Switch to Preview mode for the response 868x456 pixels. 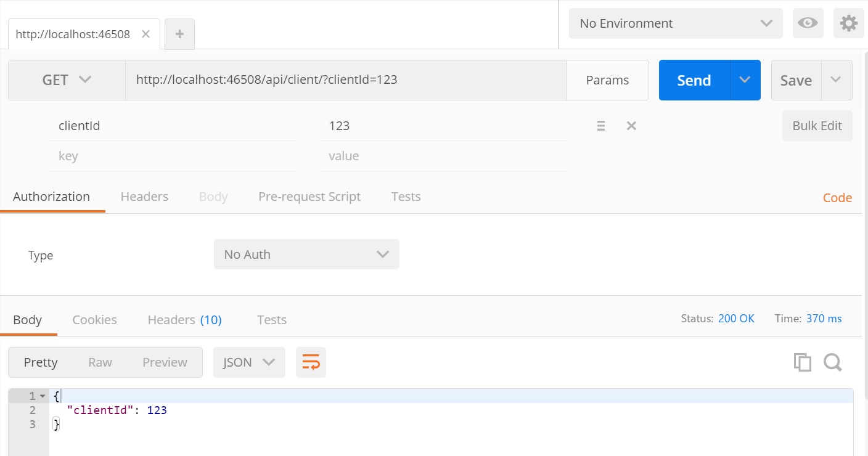pos(164,362)
